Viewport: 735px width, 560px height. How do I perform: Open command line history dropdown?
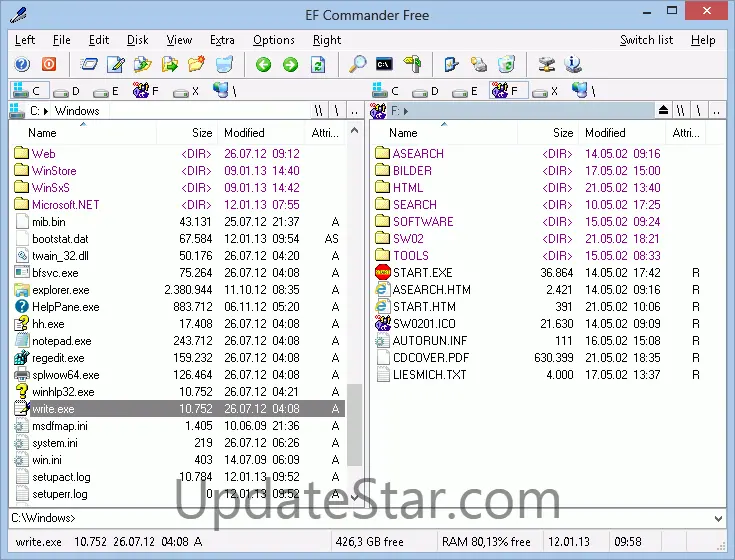718,518
